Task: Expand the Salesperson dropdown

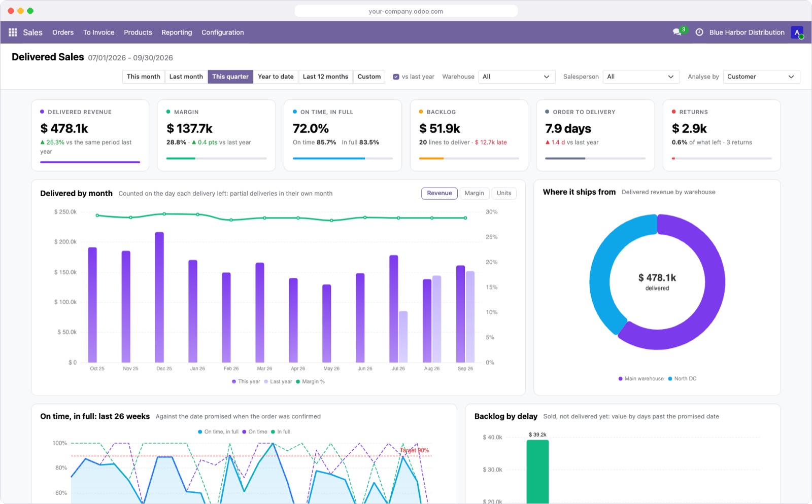Action: [x=641, y=77]
